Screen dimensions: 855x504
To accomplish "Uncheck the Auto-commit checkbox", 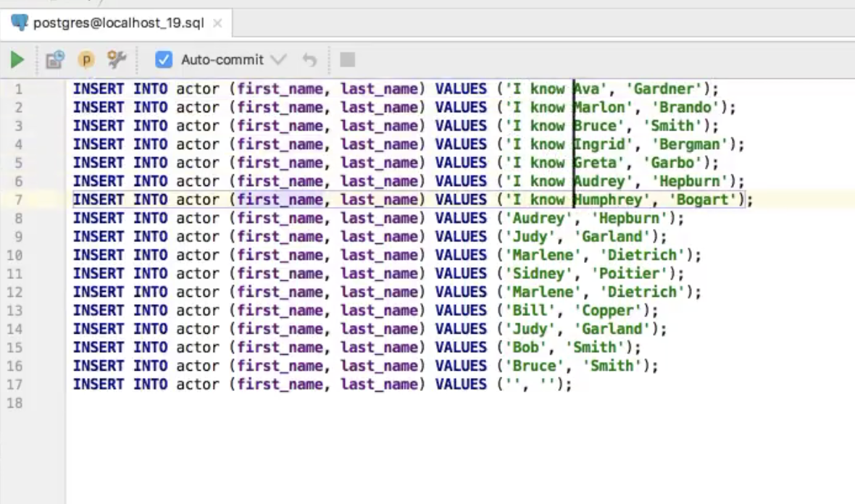I will pyautogui.click(x=164, y=60).
